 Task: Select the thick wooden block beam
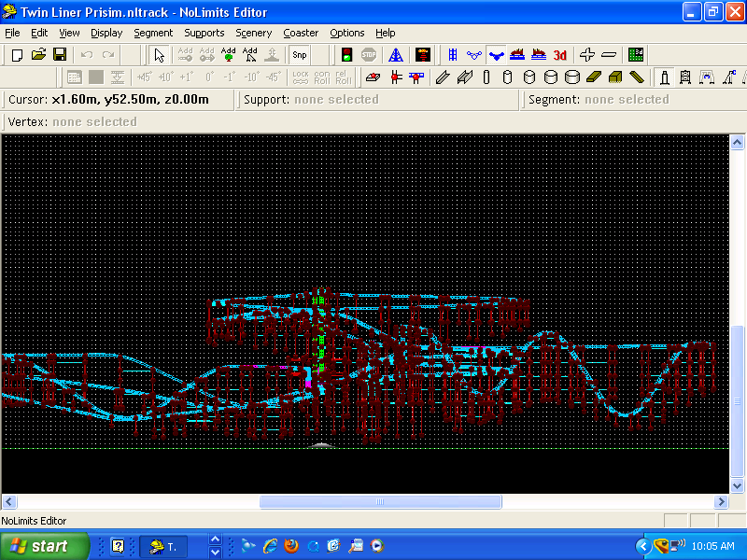pyautogui.click(x=615, y=77)
